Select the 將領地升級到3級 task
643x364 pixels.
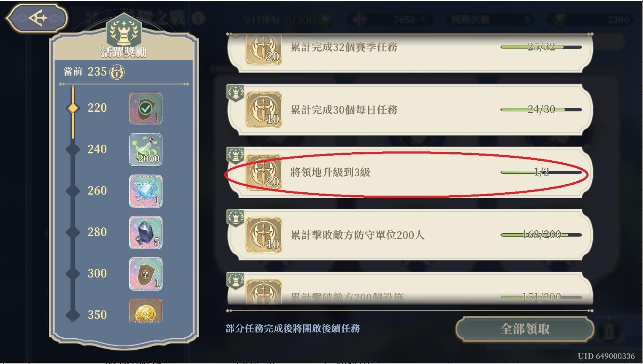pyautogui.click(x=410, y=172)
